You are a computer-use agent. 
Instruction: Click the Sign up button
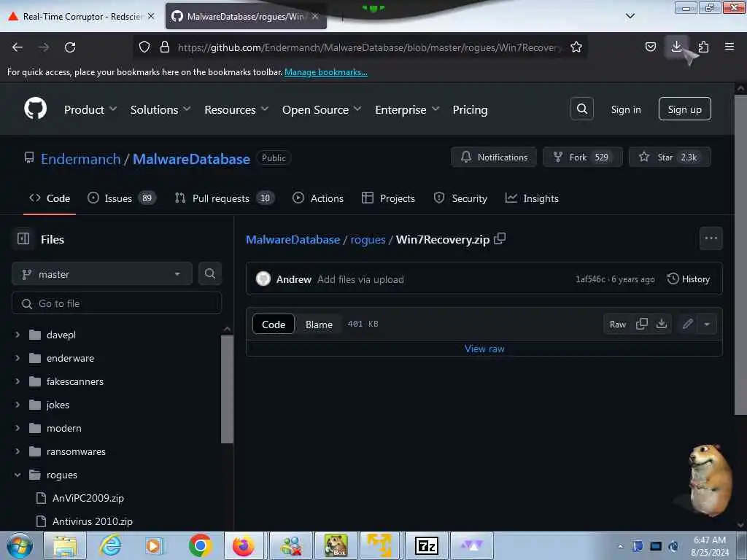pos(684,109)
